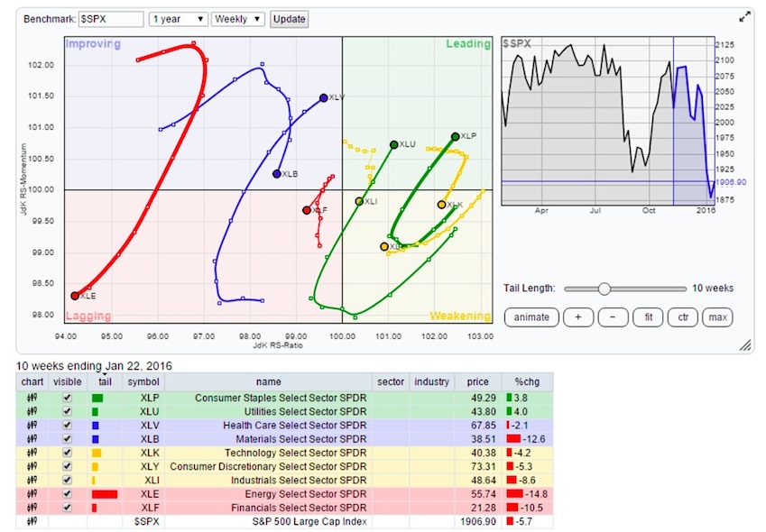Open chart icon for XLI row

[32, 480]
